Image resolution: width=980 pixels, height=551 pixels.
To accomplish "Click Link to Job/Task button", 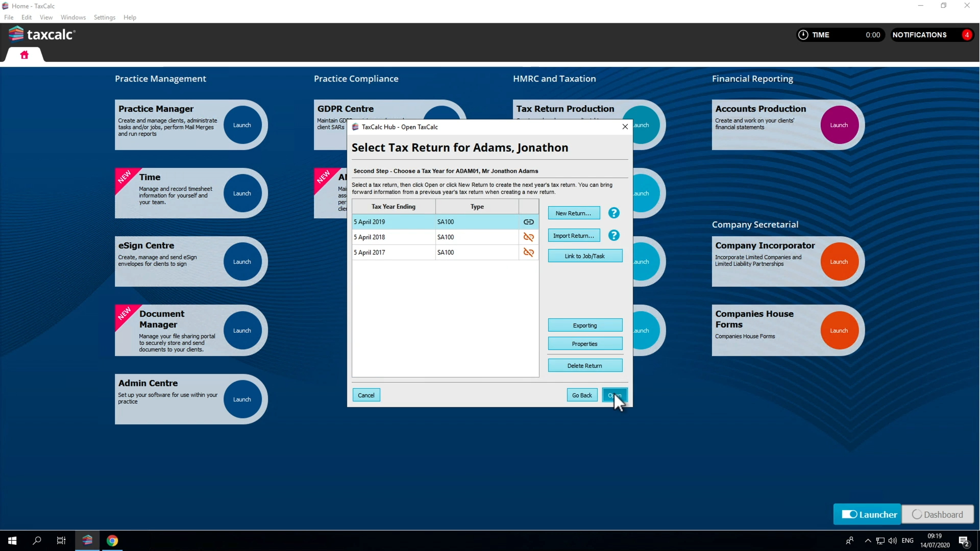I will point(585,256).
